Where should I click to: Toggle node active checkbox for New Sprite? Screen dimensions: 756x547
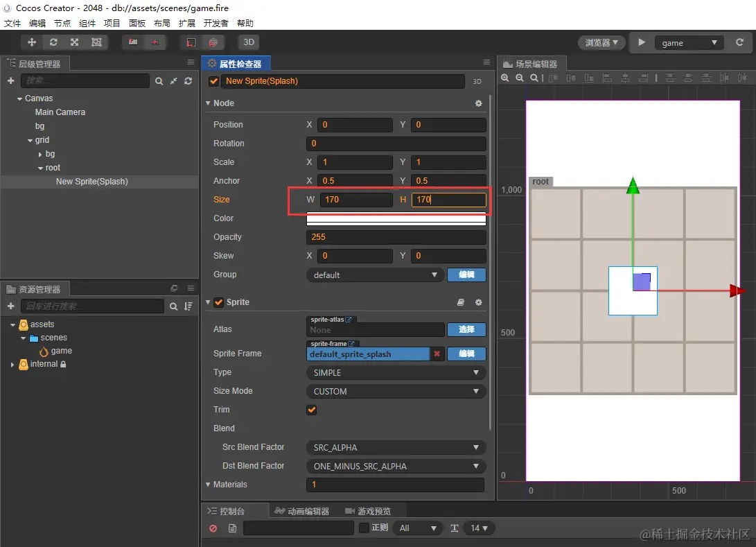click(x=214, y=81)
